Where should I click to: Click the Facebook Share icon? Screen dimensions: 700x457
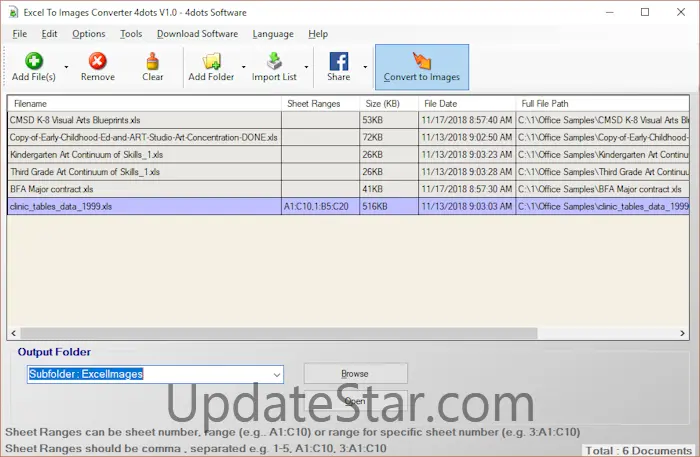pyautogui.click(x=339, y=61)
